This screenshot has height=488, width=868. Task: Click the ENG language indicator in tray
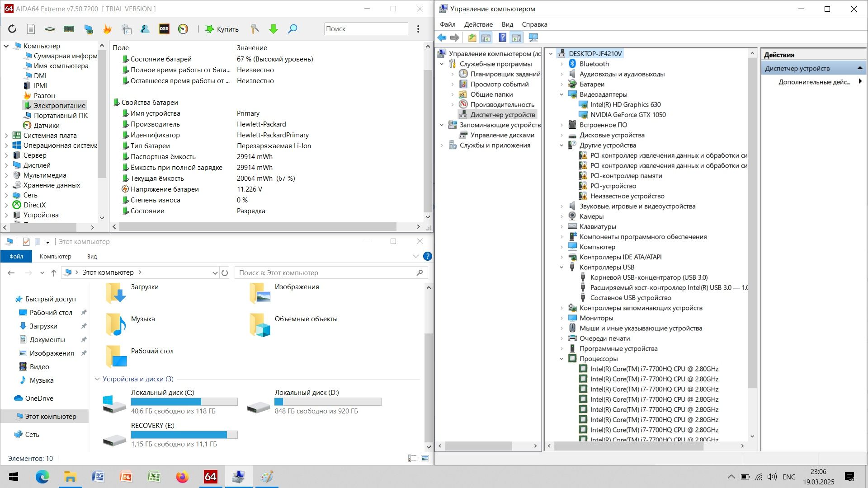[789, 477]
